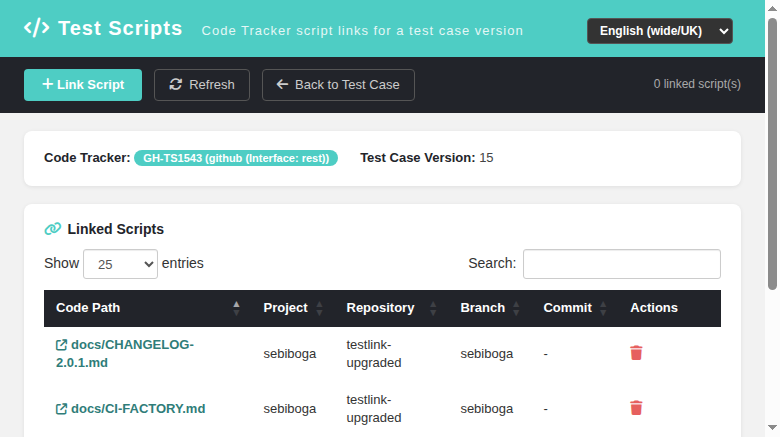Focus the Search input field
Screen dimensions: 780x437
[621, 264]
